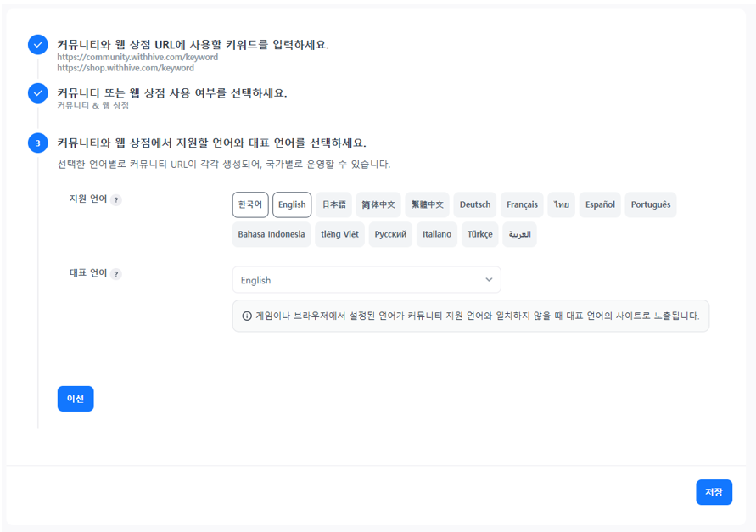Image resolution: width=756 pixels, height=532 pixels.
Task: Click the 저장 button
Action: [x=714, y=492]
